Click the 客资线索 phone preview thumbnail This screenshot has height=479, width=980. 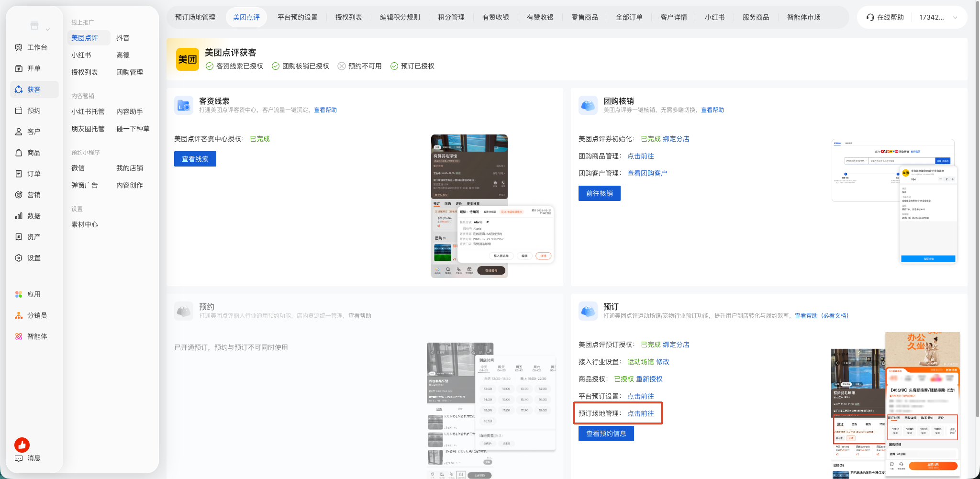[x=492, y=206]
